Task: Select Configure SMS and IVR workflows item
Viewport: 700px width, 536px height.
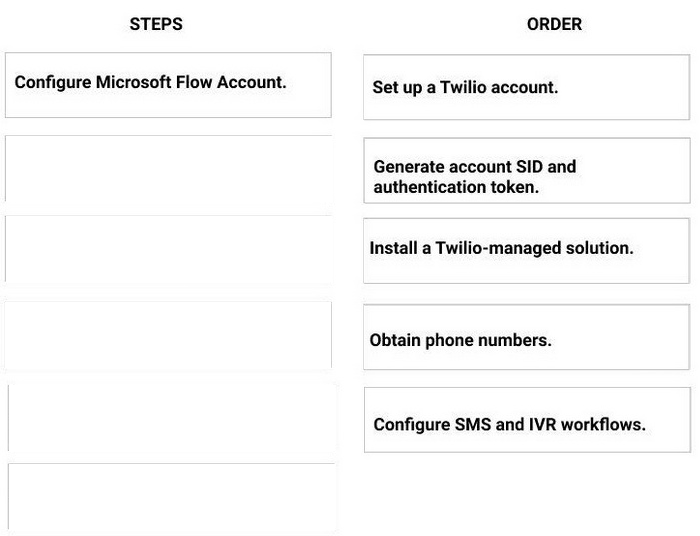Action: (x=527, y=420)
